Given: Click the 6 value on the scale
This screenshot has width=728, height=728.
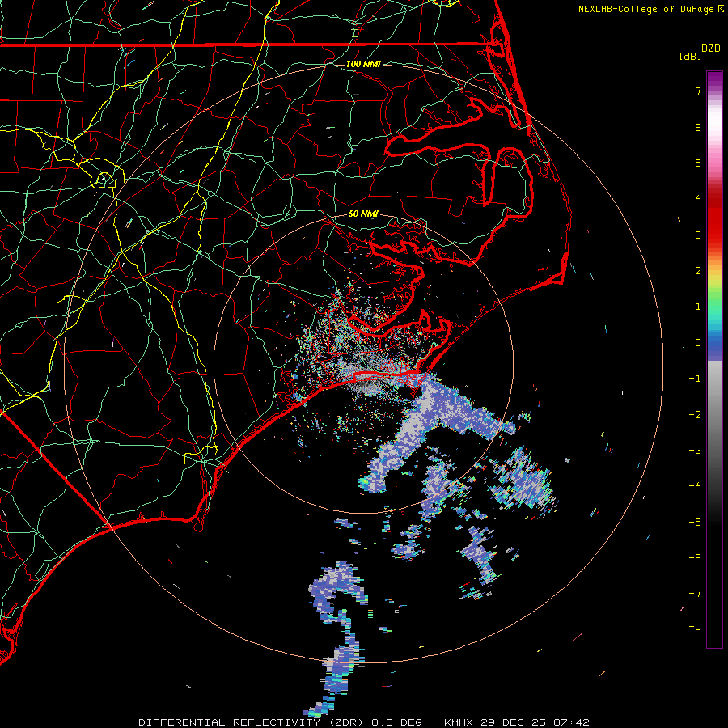Looking at the screenshot, I should click(x=698, y=127).
